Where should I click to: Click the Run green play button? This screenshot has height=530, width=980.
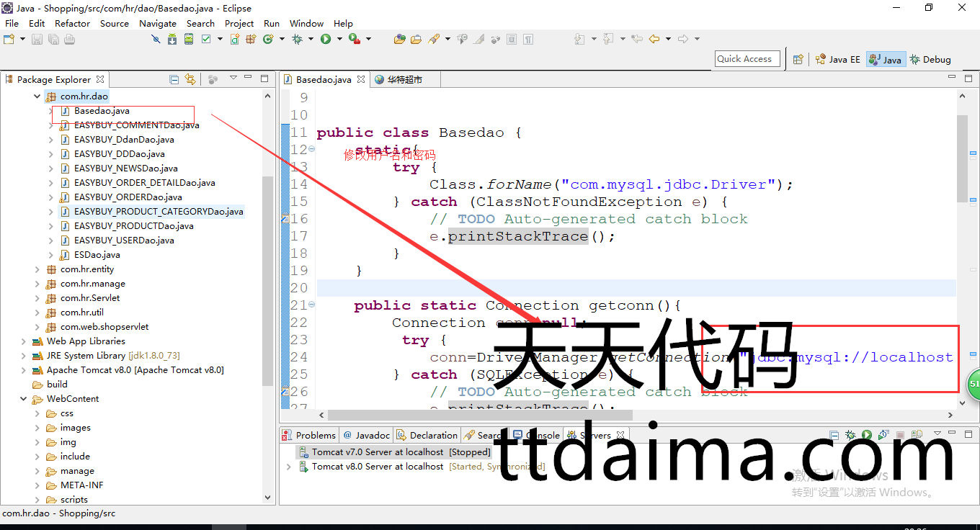(326, 39)
